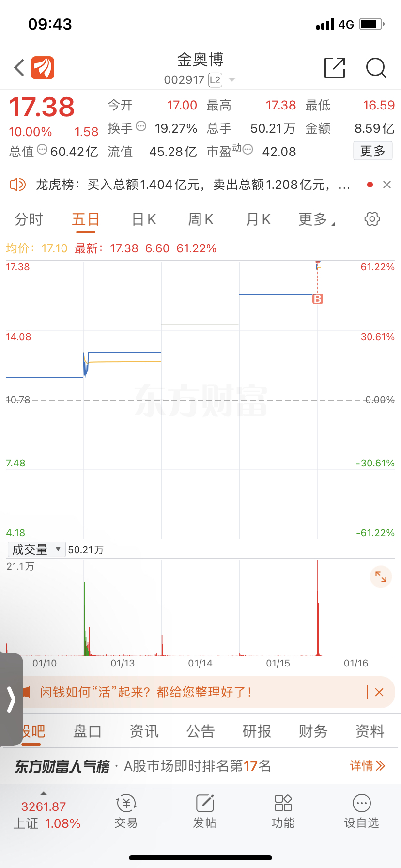Screen dimensions: 401x868
Task: Tap the back arrow icon
Action: (19, 68)
